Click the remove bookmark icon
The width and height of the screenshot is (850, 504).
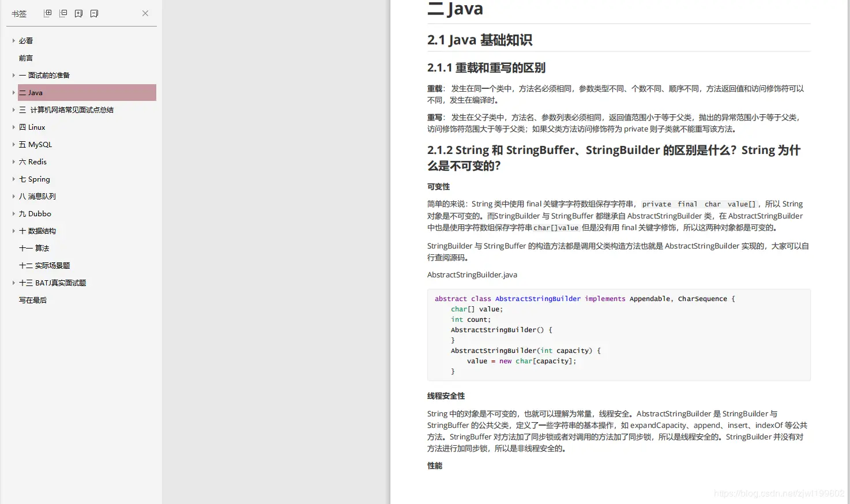click(x=94, y=13)
